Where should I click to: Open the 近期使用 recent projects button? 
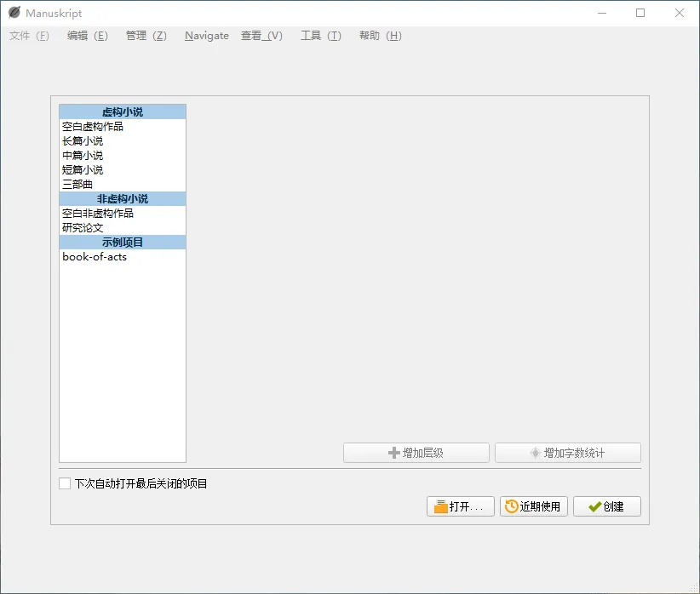click(534, 506)
